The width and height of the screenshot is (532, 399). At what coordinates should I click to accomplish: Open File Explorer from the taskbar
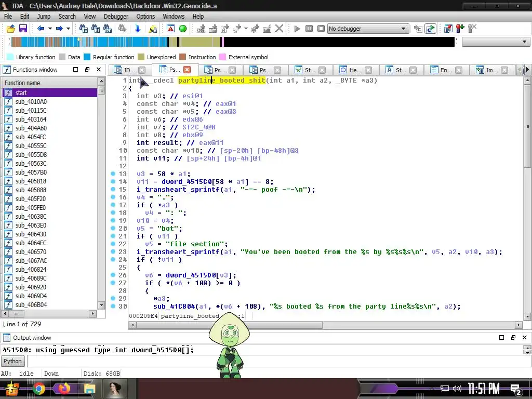89,389
